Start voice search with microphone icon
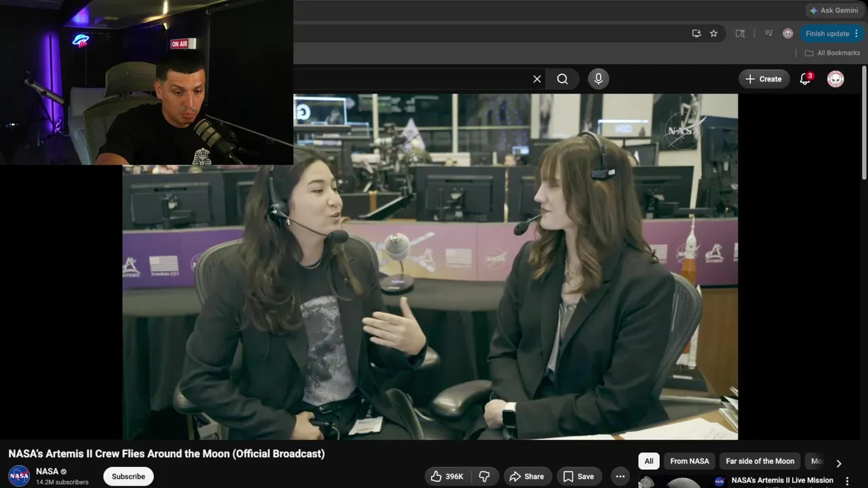The height and width of the screenshot is (488, 868). coord(598,79)
